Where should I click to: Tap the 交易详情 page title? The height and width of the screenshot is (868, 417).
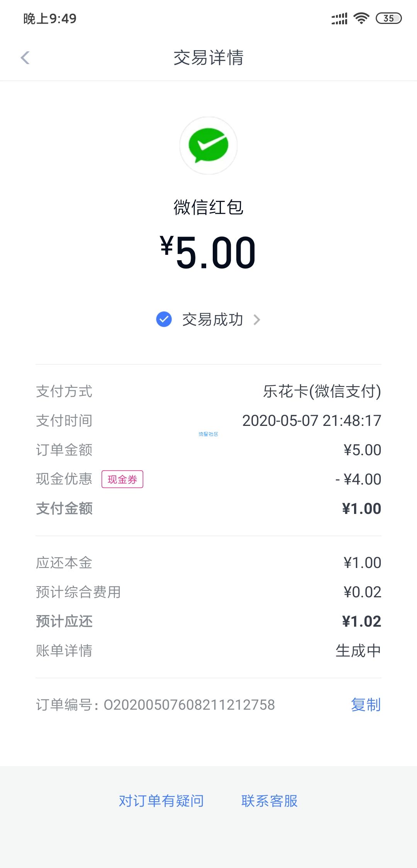tap(208, 58)
